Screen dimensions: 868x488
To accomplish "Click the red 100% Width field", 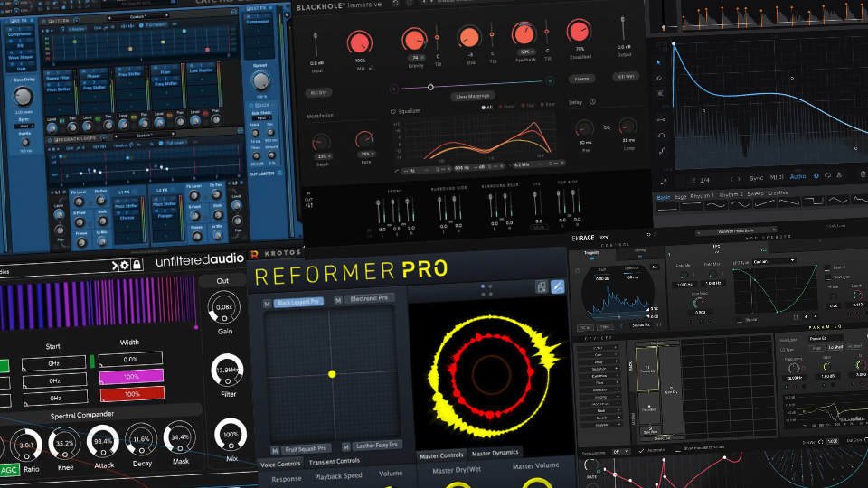I will pyautogui.click(x=132, y=394).
